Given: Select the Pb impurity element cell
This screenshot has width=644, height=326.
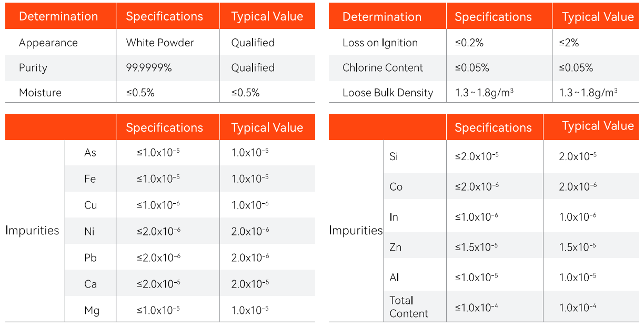Looking at the screenshot, I should pyautogui.click(x=90, y=258).
